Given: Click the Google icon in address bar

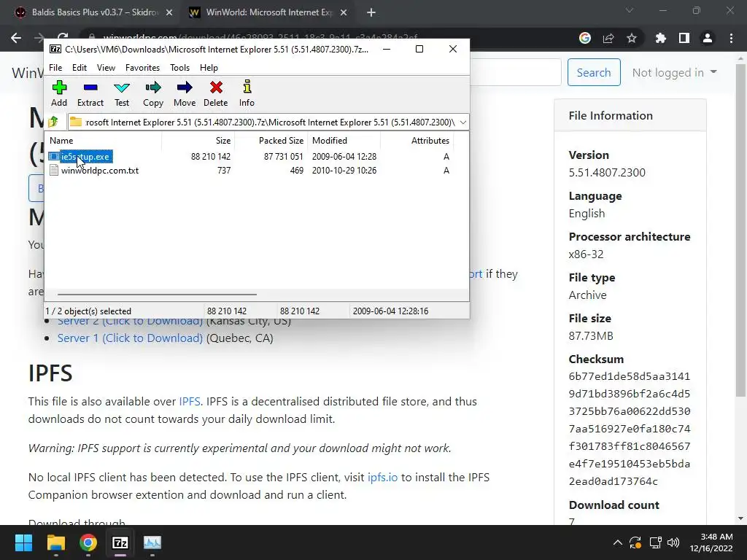Looking at the screenshot, I should tap(585, 38).
